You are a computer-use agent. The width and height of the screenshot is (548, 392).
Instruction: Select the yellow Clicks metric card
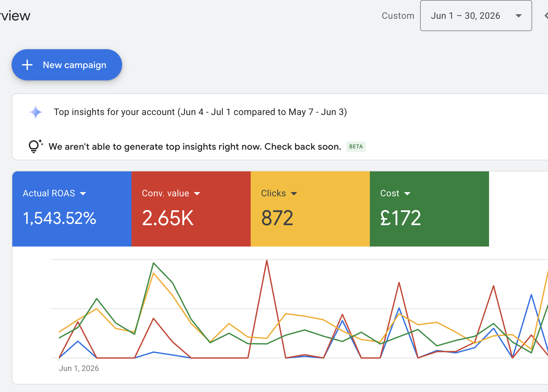pos(310,209)
